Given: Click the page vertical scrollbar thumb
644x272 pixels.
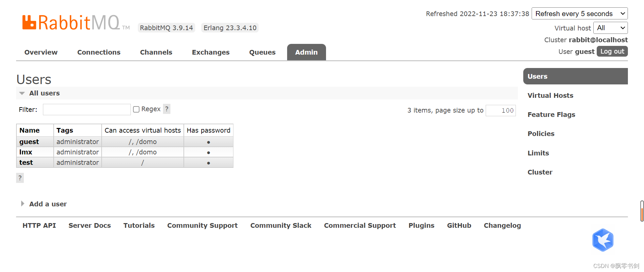Looking at the screenshot, I should click(642, 211).
